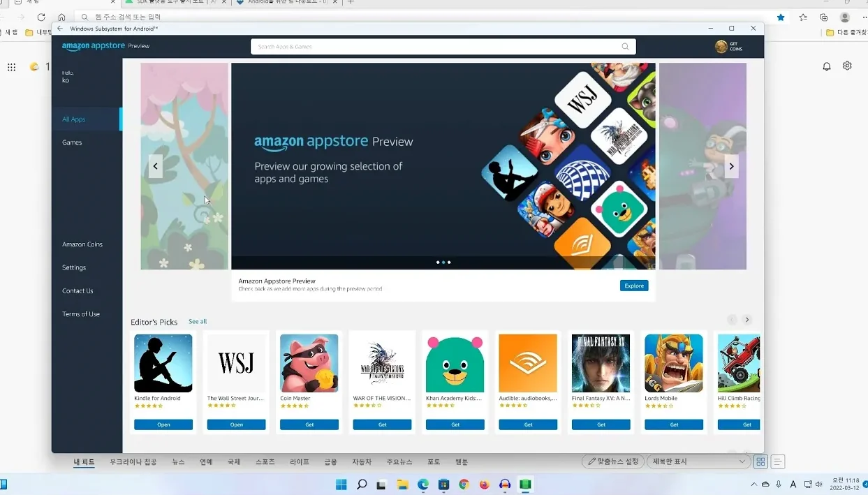
Task: Open page settings gear on Edge new tab
Action: point(847,66)
